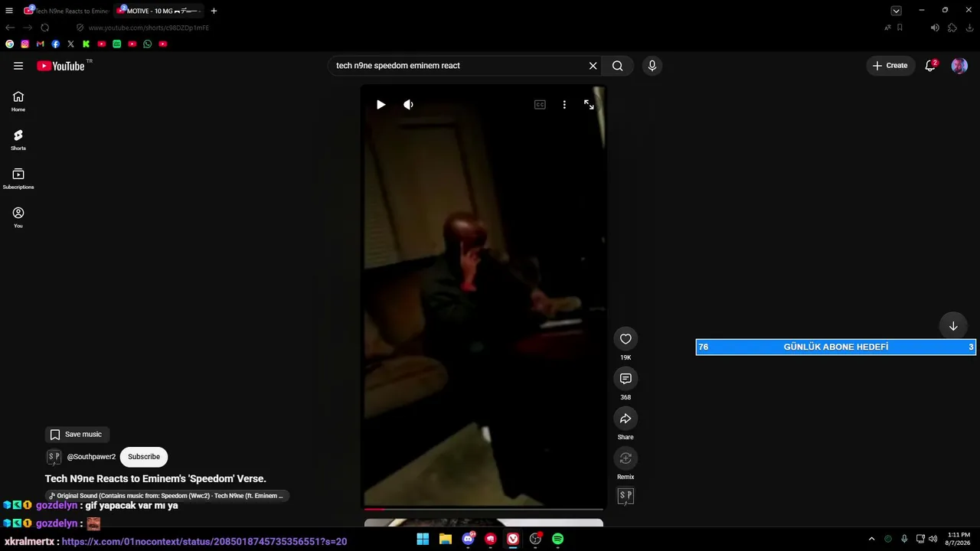Open YouTube notifications bell
The width and height of the screenshot is (980, 551).
point(930,66)
